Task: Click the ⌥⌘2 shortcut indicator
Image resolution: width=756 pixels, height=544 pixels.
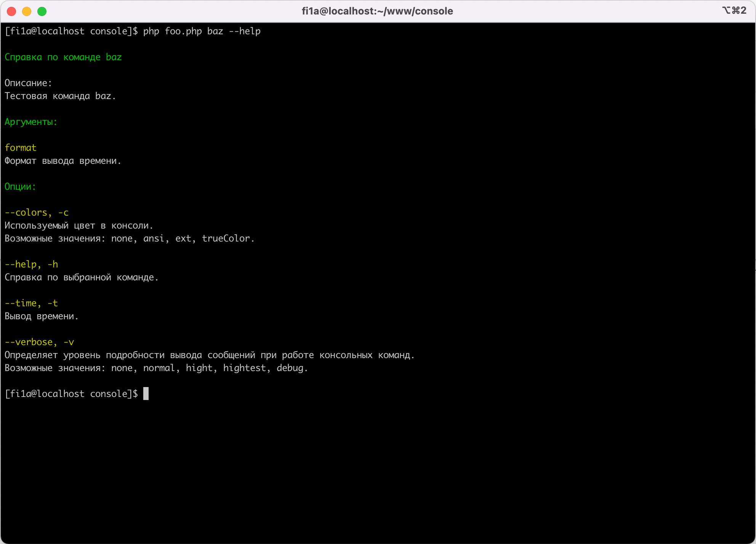Action: point(734,10)
